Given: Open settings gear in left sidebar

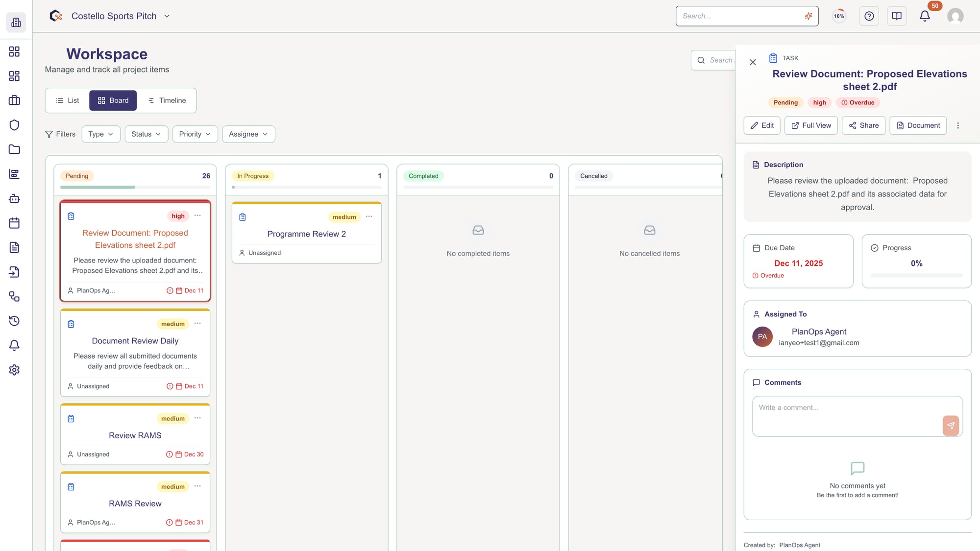Looking at the screenshot, I should coord(14,370).
